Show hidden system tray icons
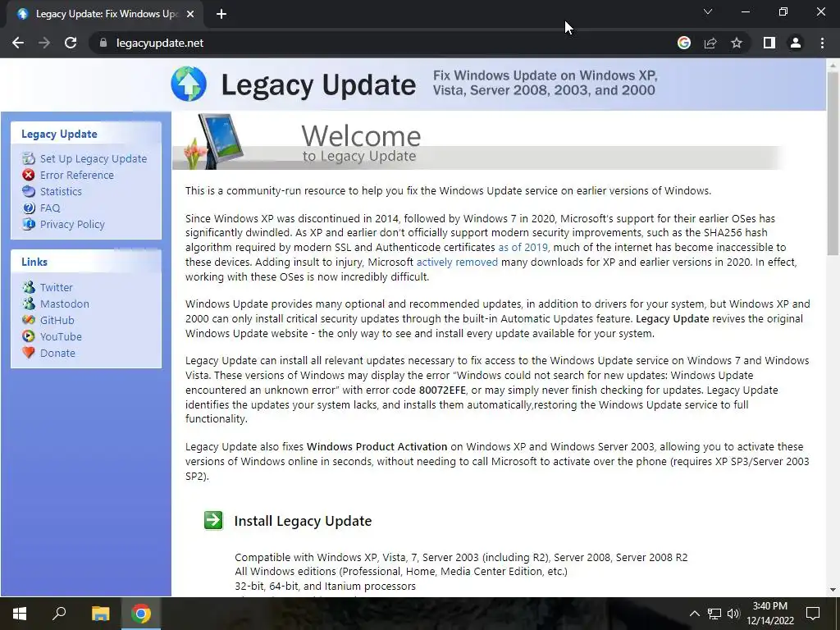 click(x=694, y=614)
